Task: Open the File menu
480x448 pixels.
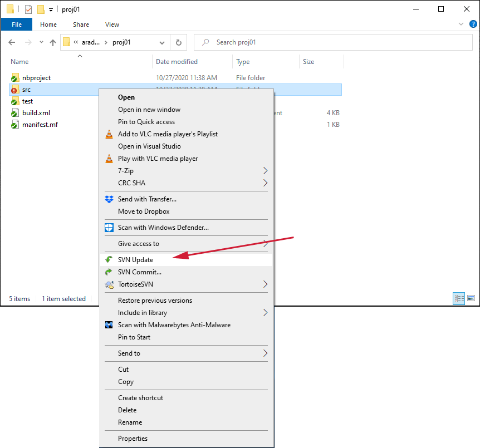Action: [x=17, y=24]
